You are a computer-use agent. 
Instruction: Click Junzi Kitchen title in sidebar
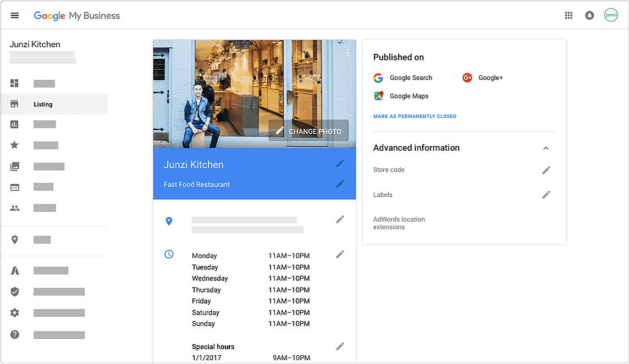[35, 45]
